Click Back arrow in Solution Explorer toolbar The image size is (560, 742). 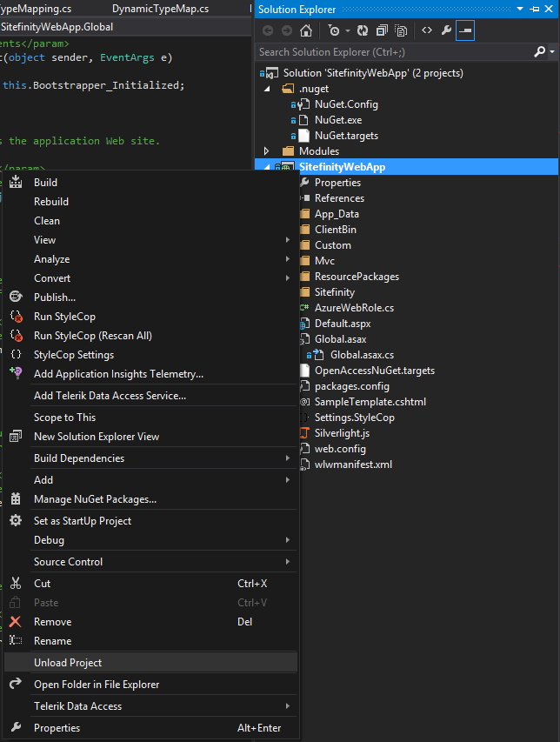[x=268, y=30]
